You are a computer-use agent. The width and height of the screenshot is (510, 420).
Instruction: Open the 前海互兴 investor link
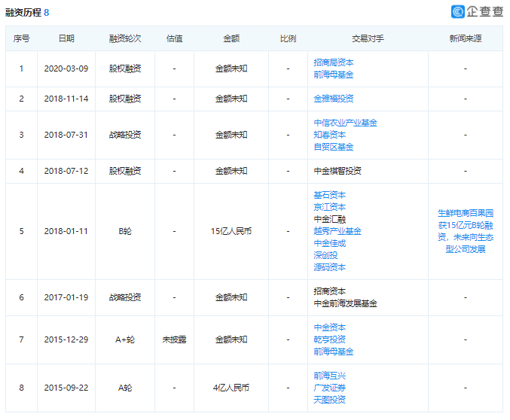[x=330, y=376]
